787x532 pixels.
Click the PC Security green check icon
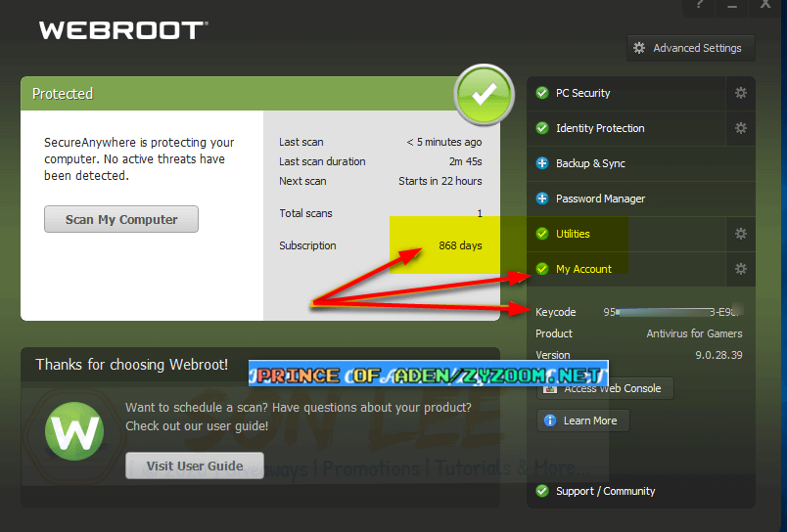[542, 93]
